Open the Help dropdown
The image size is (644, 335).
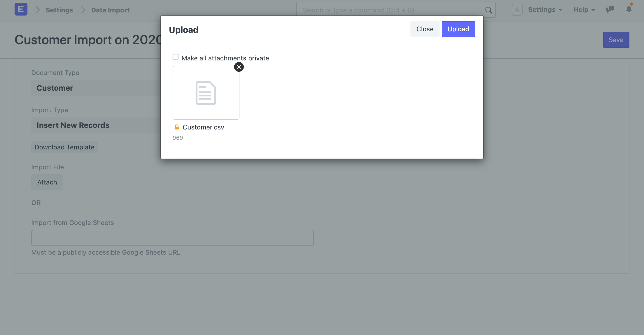[x=584, y=9]
